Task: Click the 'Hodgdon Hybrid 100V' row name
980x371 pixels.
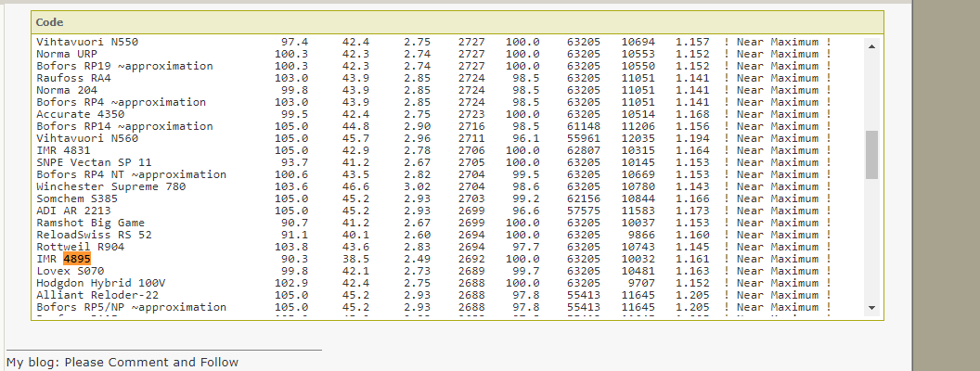Action: click(100, 283)
